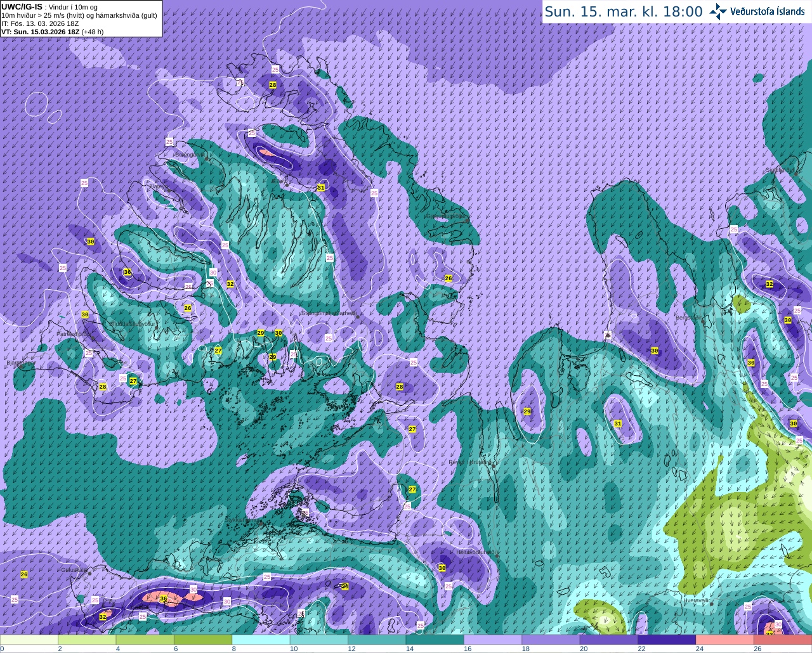Image resolution: width=812 pixels, height=653 pixels.
Task: Click the UWC/IG-IS model title
Action: (22, 6)
